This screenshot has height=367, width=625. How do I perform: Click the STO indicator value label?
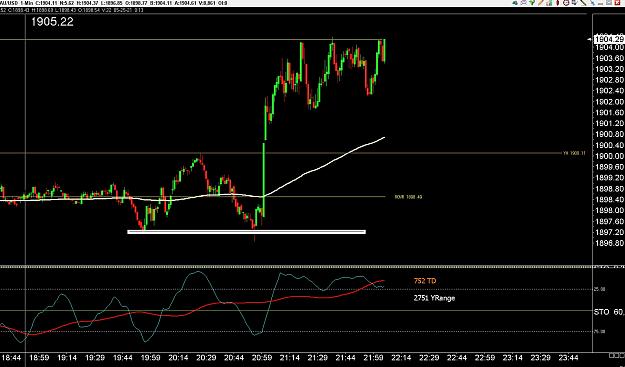click(609, 312)
